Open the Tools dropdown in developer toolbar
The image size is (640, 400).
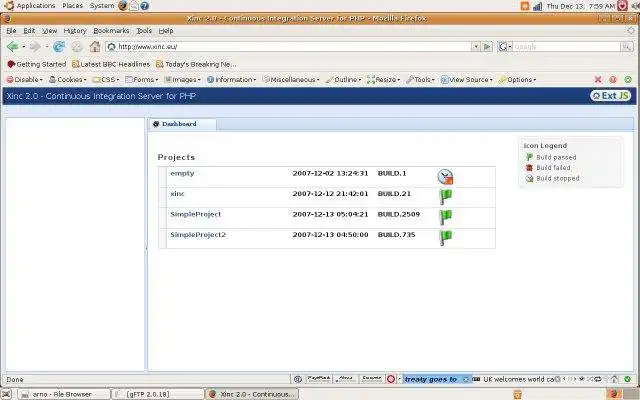click(420, 80)
